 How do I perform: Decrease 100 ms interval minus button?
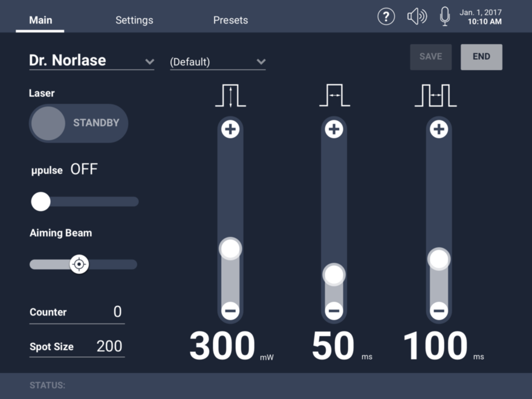coord(439,311)
